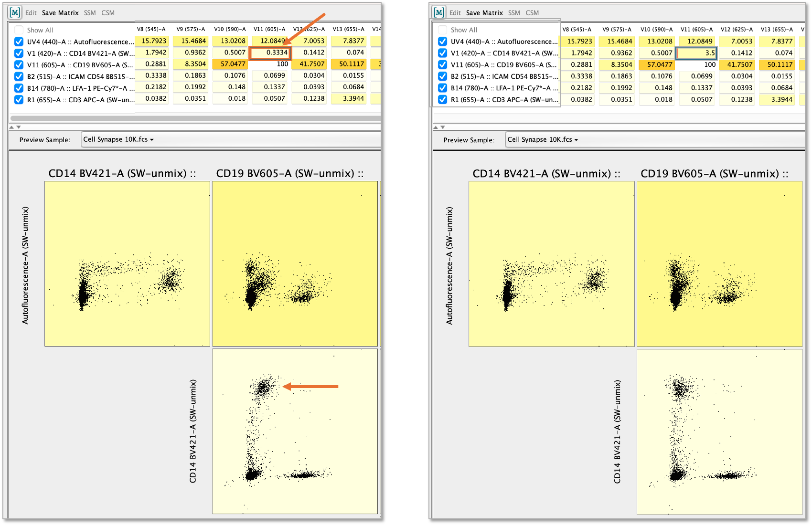The image size is (812, 526).
Task: Select the highlighted 0.3334 cell in left matrix
Action: (270, 53)
